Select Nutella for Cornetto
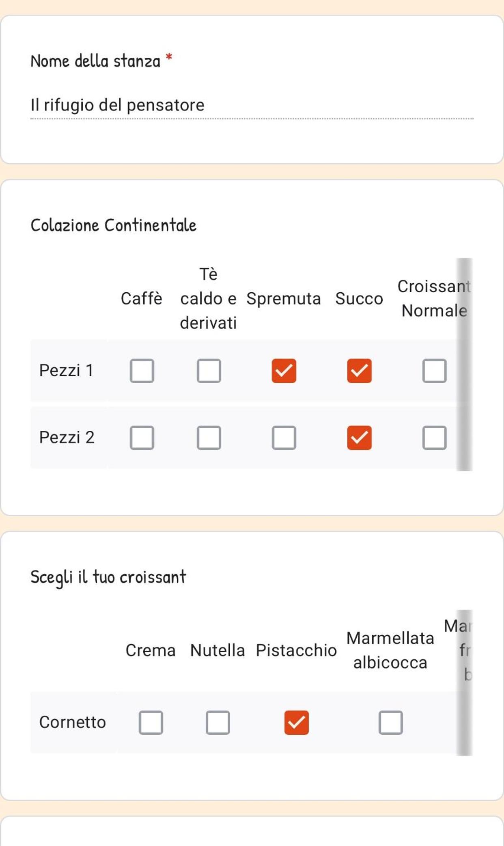The image size is (504, 846). coord(218,723)
